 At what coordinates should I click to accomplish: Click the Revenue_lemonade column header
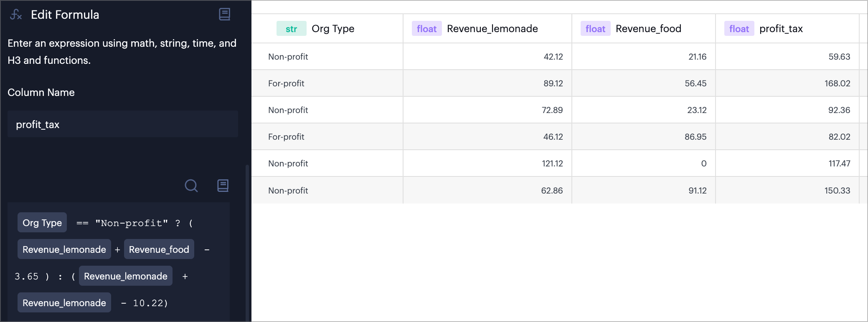coord(487,28)
